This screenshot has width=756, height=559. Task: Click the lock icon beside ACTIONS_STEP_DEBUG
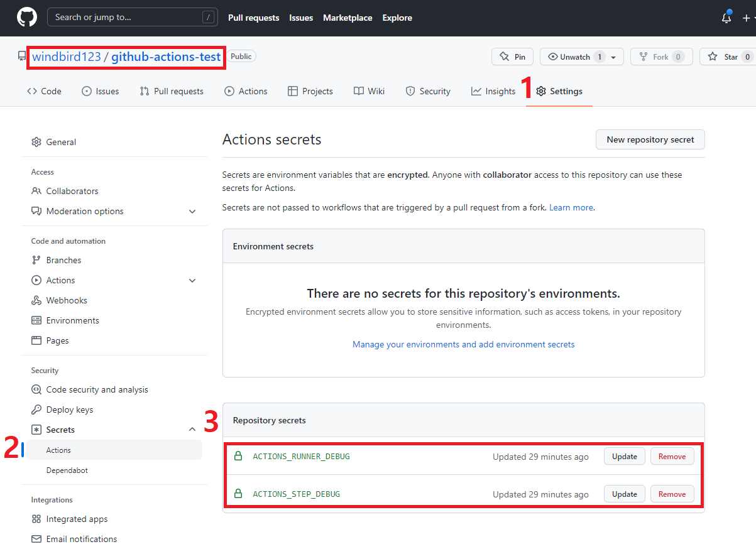(x=238, y=494)
